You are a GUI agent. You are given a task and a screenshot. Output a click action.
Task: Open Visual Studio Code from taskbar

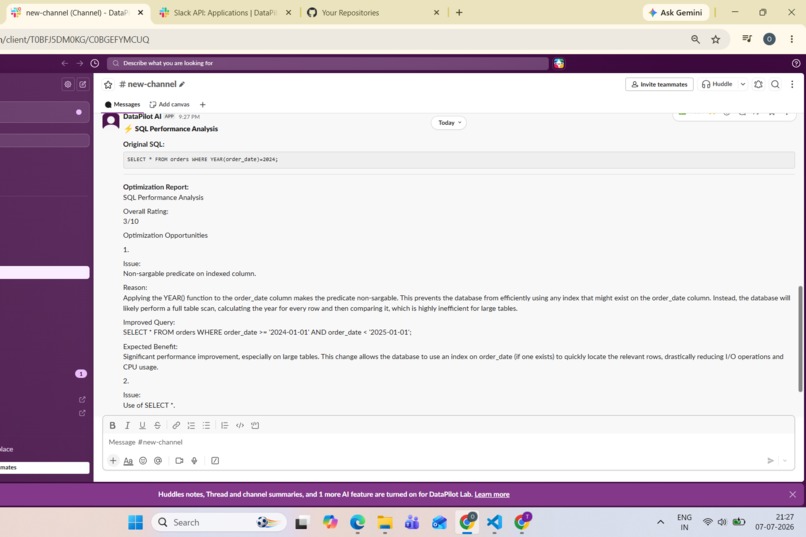pos(494,523)
